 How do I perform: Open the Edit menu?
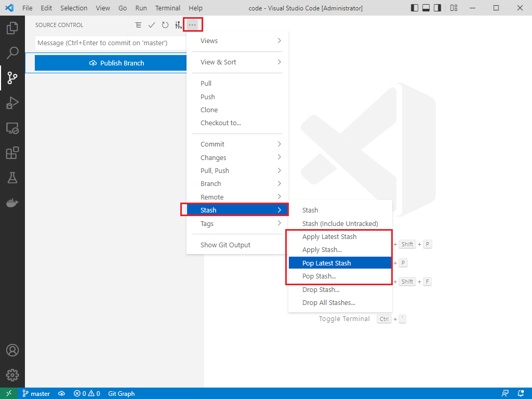click(x=46, y=8)
